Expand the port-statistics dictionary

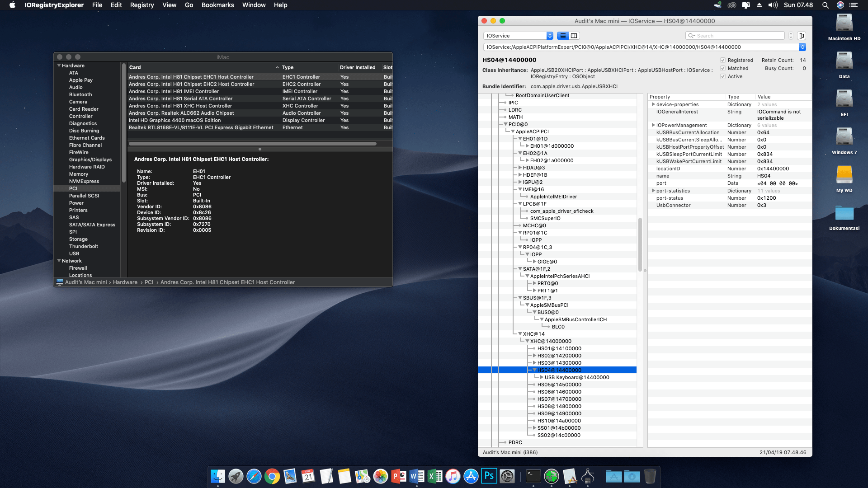click(653, 191)
